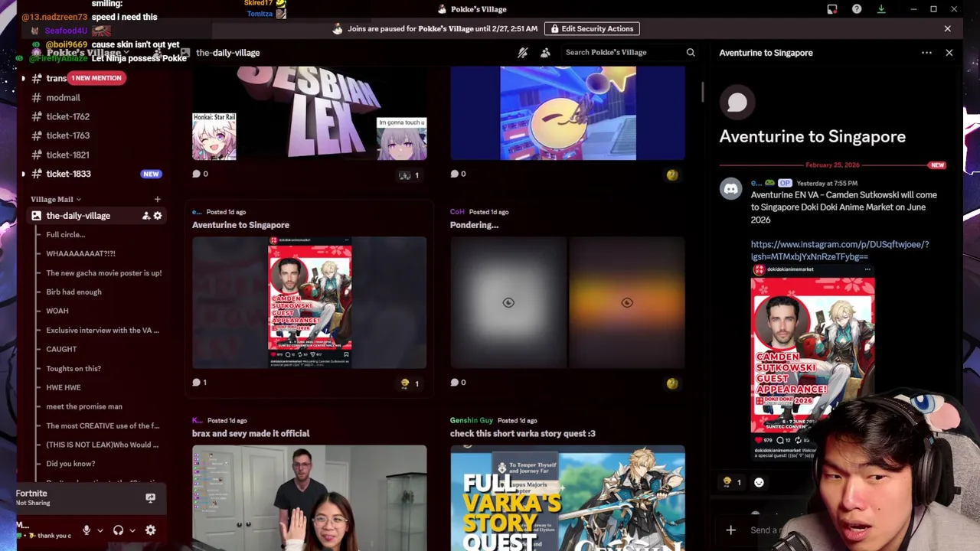Dismiss the joins paused banner
This screenshot has width=980, height=551.
click(x=948, y=29)
